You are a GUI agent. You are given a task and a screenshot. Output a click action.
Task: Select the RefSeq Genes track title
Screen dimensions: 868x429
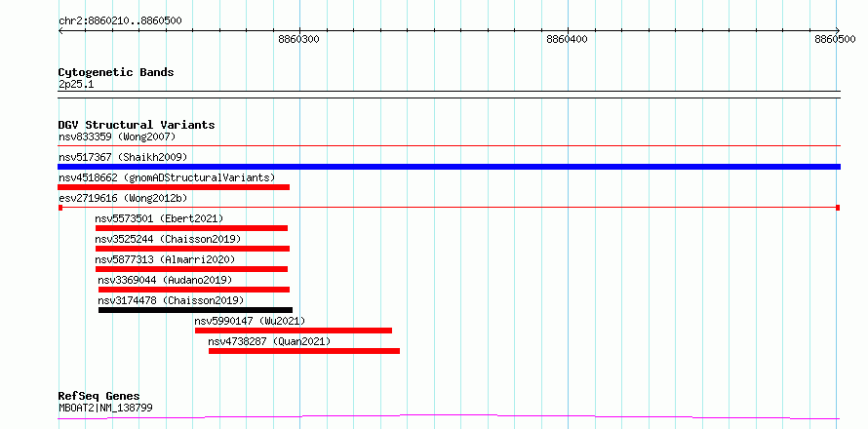(x=99, y=397)
